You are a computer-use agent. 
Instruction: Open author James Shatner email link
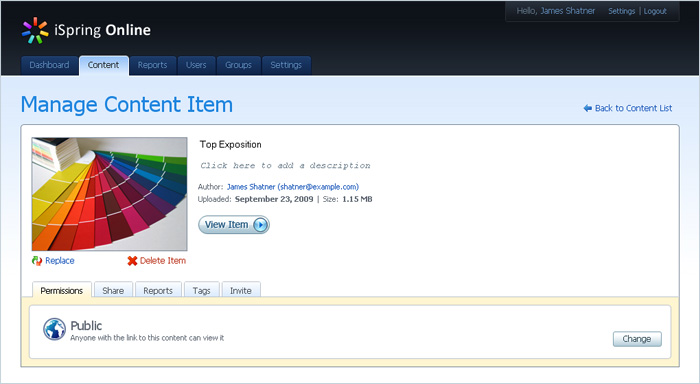(293, 187)
